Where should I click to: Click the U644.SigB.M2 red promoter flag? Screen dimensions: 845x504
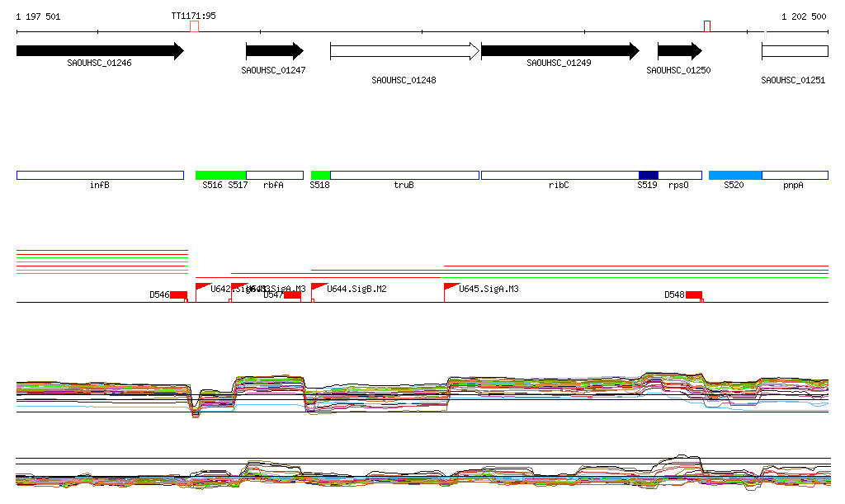[319, 286]
